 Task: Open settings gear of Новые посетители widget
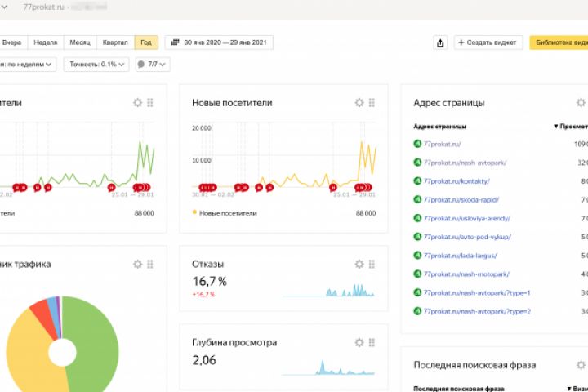point(359,102)
